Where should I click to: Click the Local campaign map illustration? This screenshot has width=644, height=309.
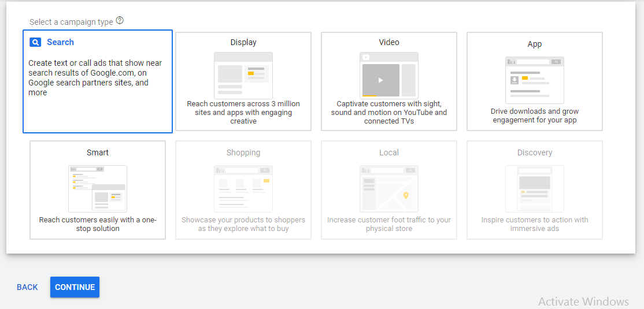[389, 189]
